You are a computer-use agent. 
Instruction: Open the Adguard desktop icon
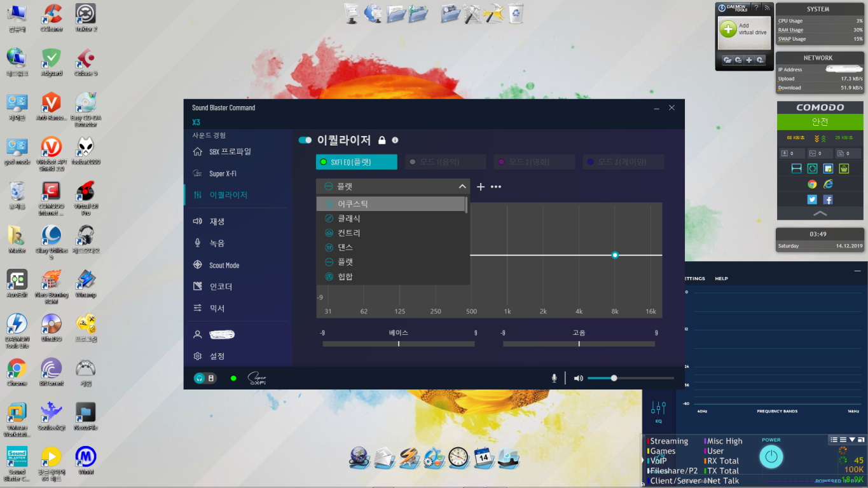(x=51, y=62)
